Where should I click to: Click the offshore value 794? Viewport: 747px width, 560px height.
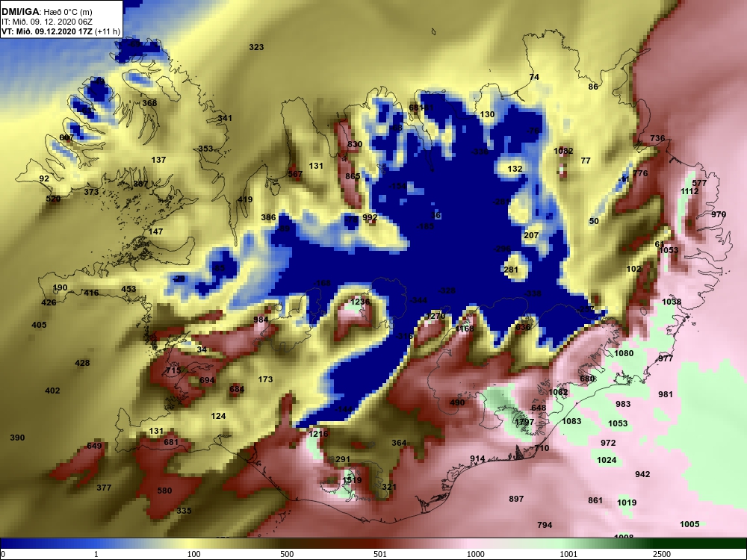tap(545, 525)
